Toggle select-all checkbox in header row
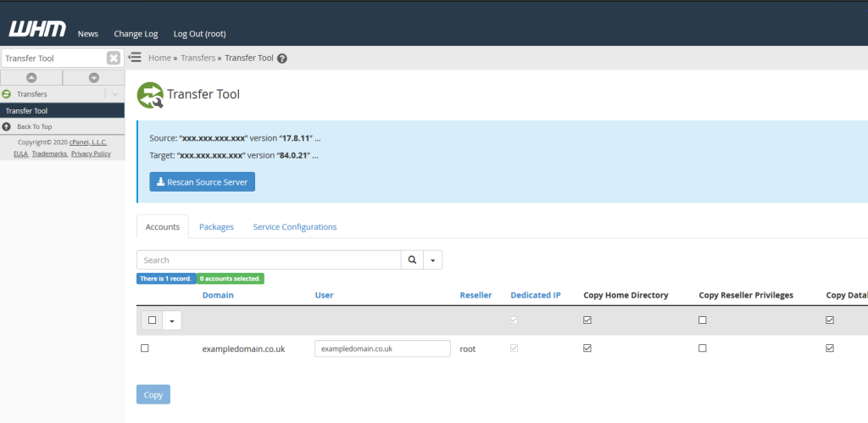Viewport: 868px width, 423px height. [x=152, y=320]
